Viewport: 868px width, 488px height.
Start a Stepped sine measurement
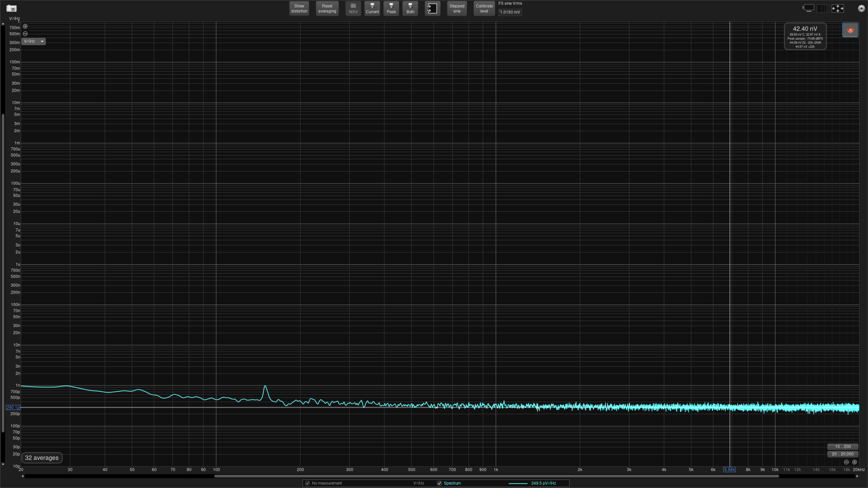click(x=457, y=8)
